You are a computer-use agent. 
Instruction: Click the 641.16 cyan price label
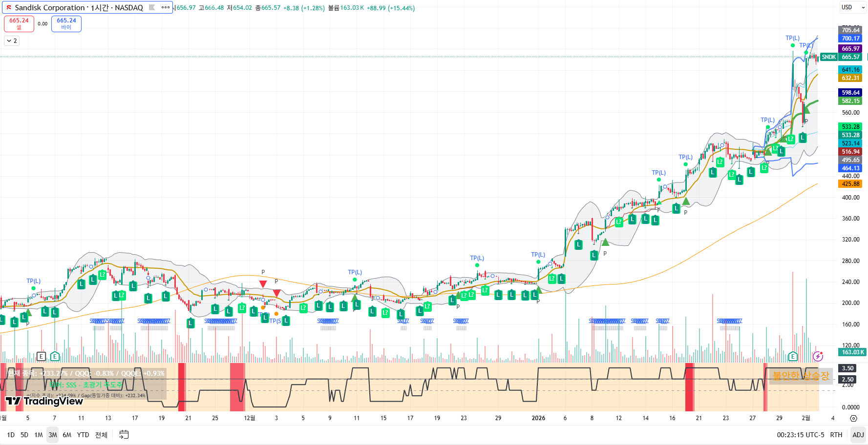(850, 70)
